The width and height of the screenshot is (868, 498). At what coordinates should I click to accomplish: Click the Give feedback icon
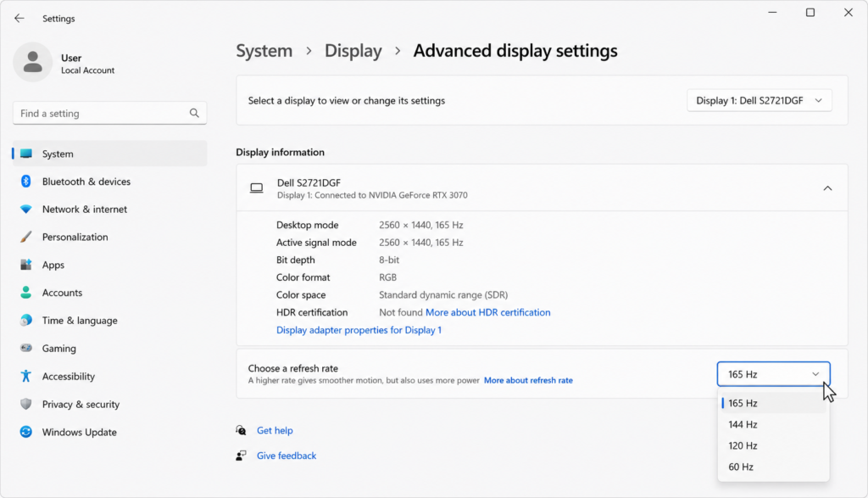(x=241, y=456)
